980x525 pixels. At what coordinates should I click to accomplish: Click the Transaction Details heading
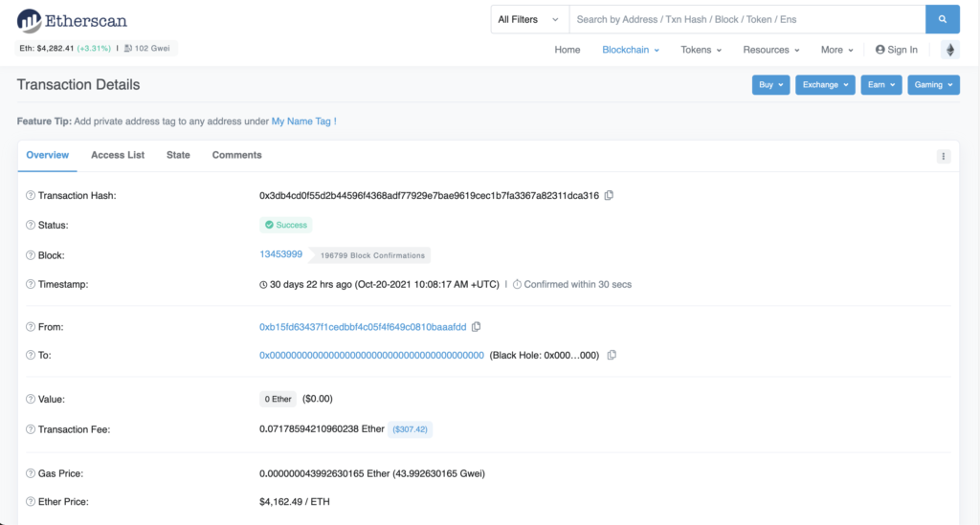78,85
